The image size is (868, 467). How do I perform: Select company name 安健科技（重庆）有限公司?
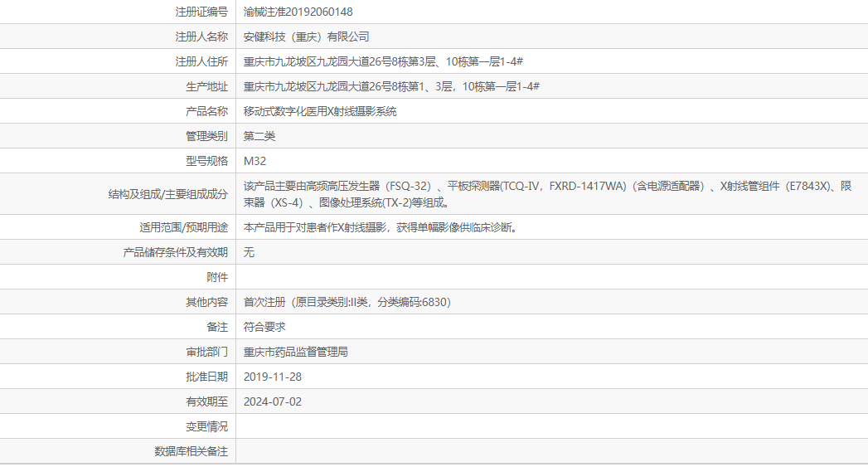tap(306, 36)
